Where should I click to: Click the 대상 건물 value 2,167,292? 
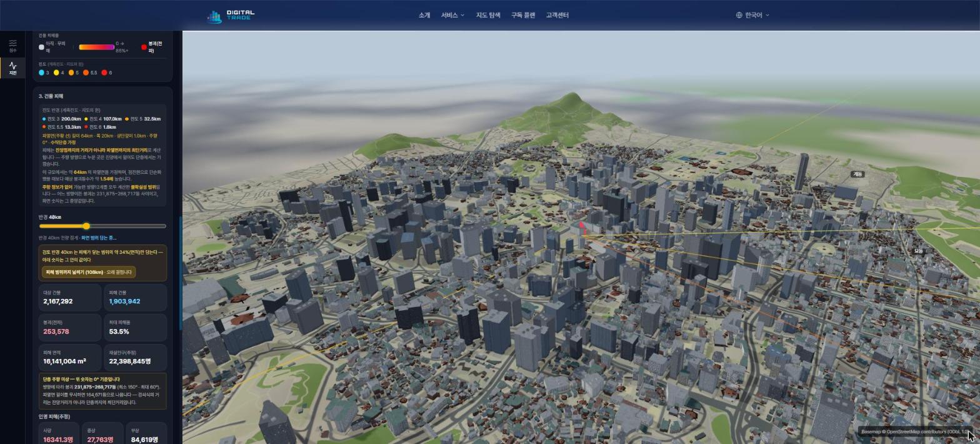[58, 301]
